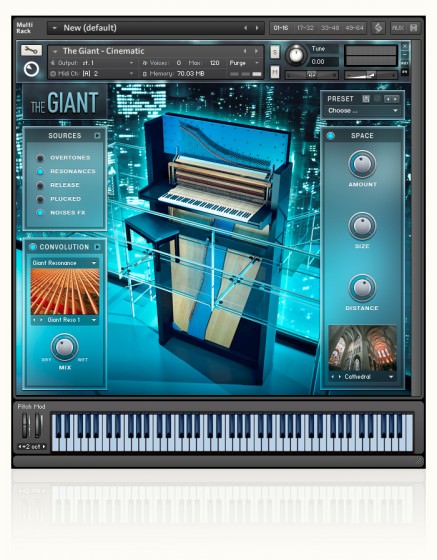Image resolution: width=437 pixels, height=560 pixels.
Task: Switch to instrument page 01-16
Action: [x=281, y=28]
